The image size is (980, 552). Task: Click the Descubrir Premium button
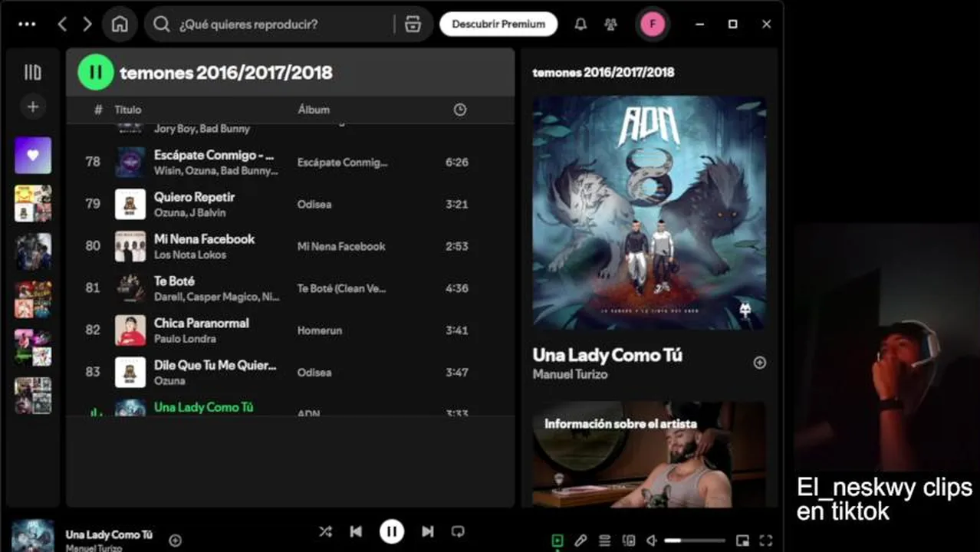pos(498,24)
